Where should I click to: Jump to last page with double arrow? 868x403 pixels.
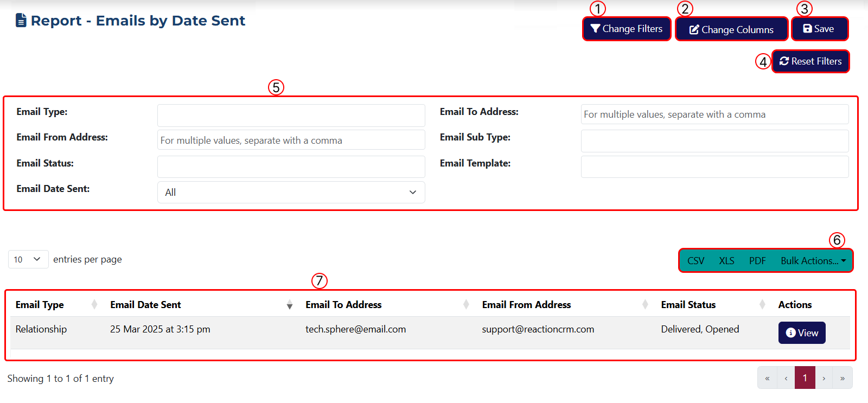click(842, 378)
